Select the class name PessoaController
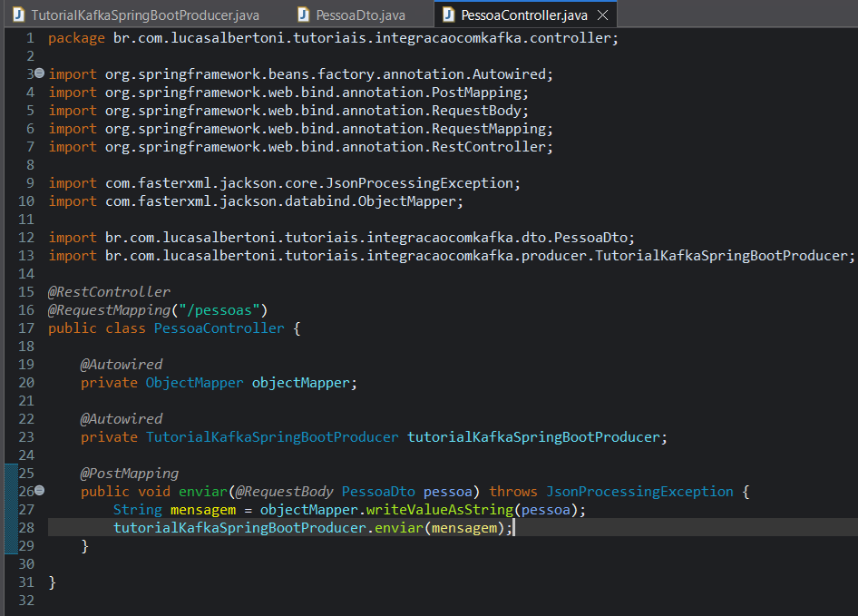This screenshot has height=616, width=858. click(219, 328)
